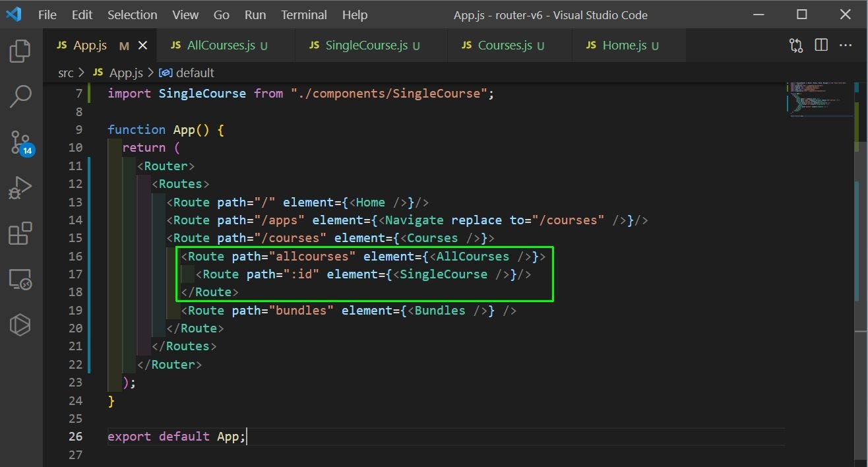Click the Navigate component on line 14

point(414,220)
